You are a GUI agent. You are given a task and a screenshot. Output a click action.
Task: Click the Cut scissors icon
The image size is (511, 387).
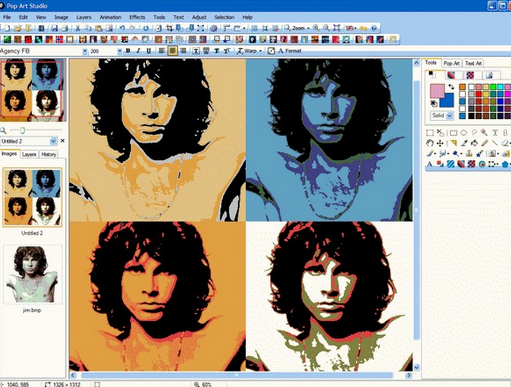pos(77,28)
